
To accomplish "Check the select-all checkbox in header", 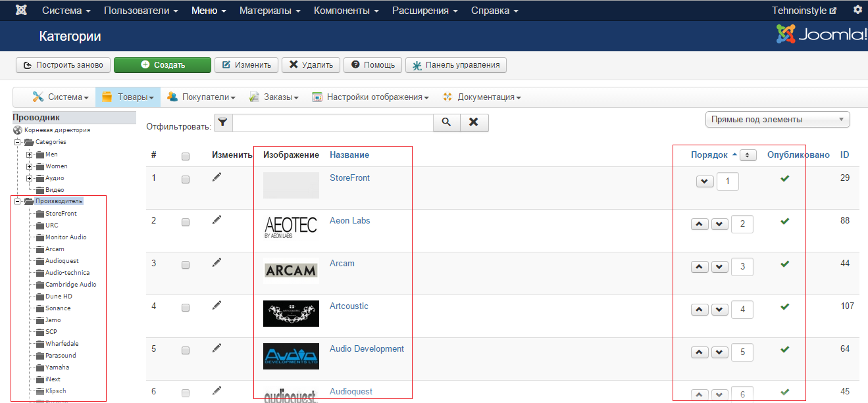I will (x=186, y=156).
